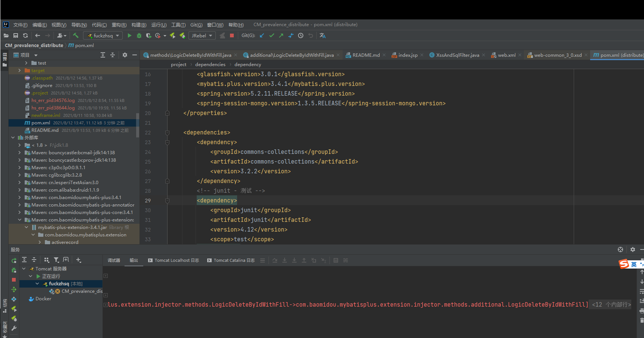
Task: Open the fuckzhsq run configuration dropdown
Action: [103, 35]
